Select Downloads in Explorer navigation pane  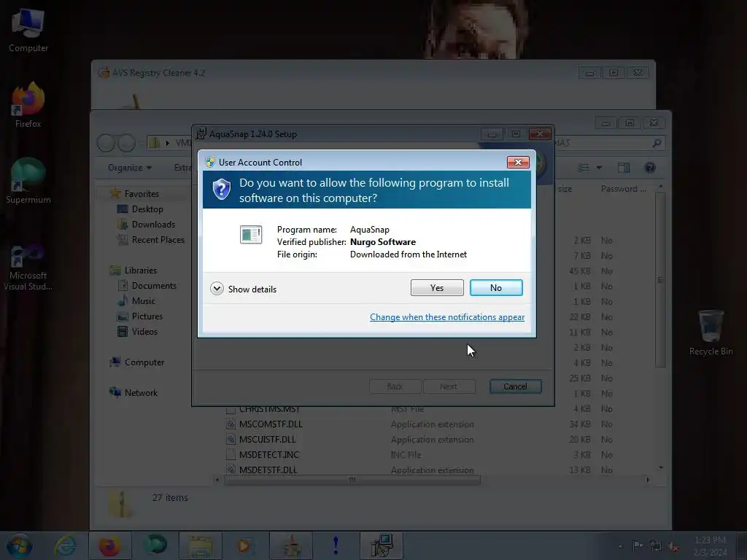pos(153,225)
